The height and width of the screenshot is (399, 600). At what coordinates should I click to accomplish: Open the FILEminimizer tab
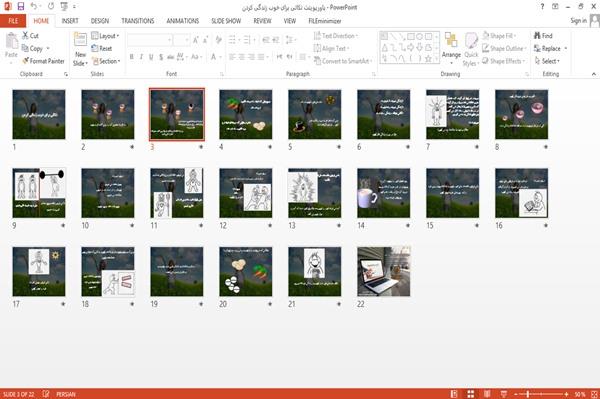325,21
